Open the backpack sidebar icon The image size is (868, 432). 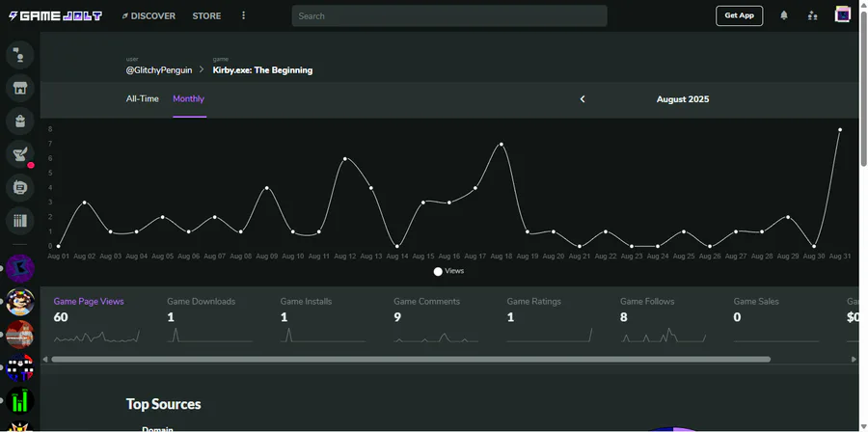coord(20,121)
